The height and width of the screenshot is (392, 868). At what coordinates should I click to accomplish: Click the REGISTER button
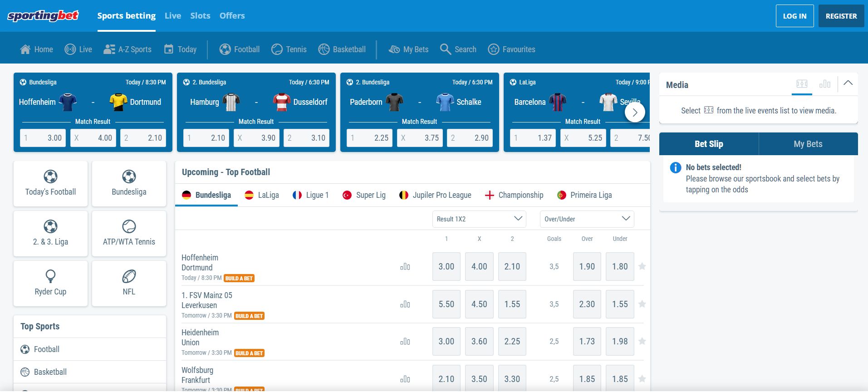click(841, 16)
